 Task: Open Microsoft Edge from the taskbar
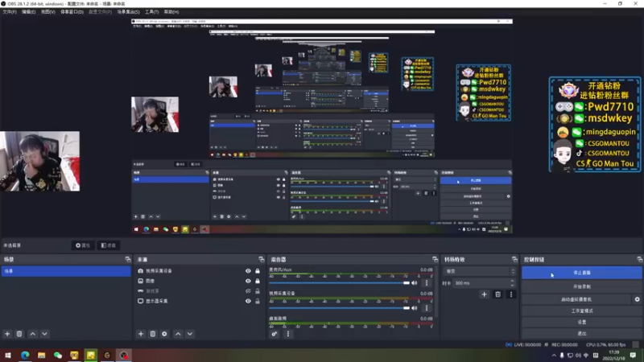click(x=25, y=355)
